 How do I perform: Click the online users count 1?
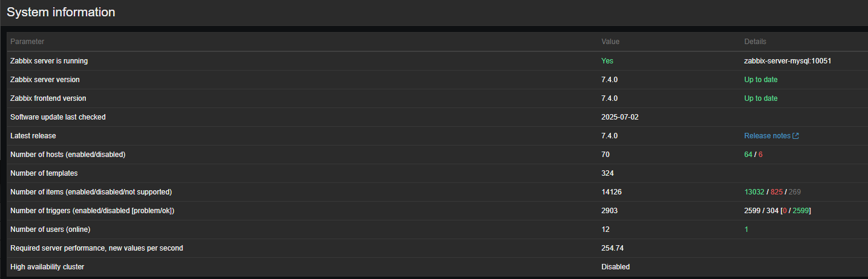click(746, 229)
